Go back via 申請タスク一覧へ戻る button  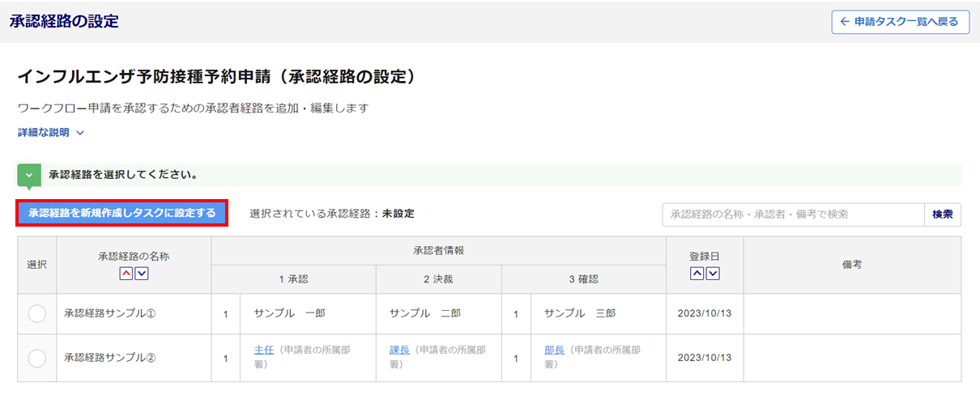pyautogui.click(x=900, y=22)
